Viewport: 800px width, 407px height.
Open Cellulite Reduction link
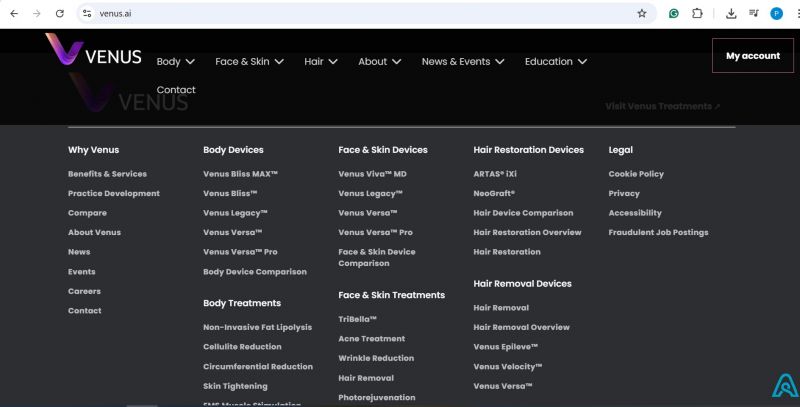pos(242,347)
